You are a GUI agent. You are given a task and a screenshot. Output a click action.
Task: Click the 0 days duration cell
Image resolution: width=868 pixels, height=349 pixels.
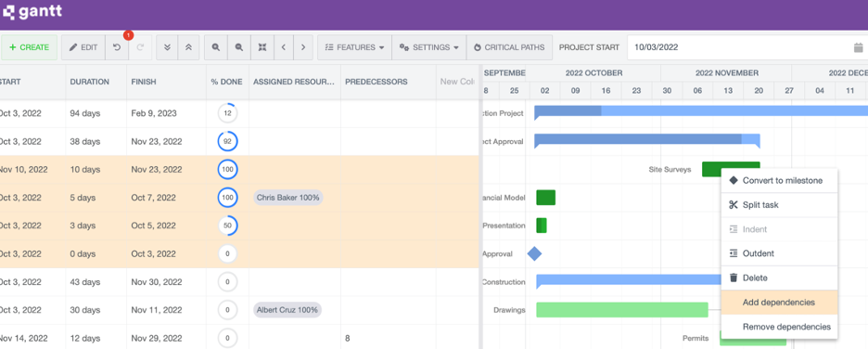(96, 253)
